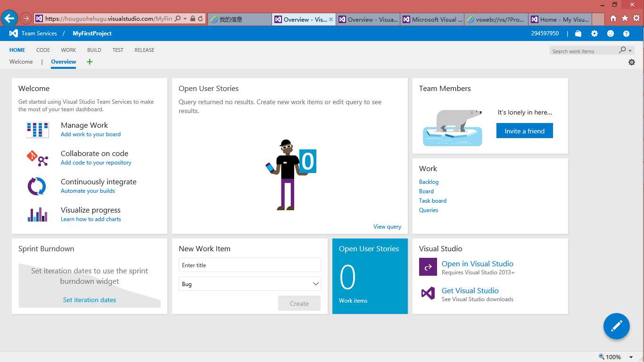Open browser favorites star icon

tap(625, 18)
